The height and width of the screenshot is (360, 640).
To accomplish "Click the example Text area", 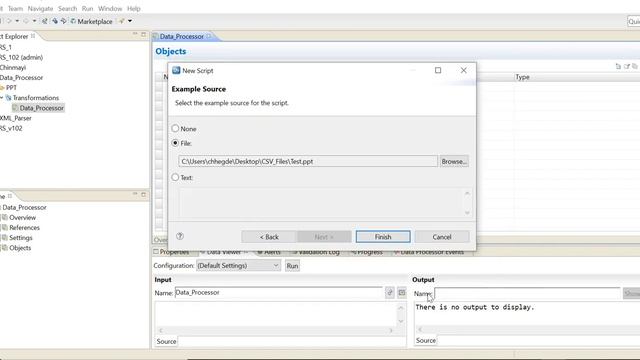I will pos(322,202).
